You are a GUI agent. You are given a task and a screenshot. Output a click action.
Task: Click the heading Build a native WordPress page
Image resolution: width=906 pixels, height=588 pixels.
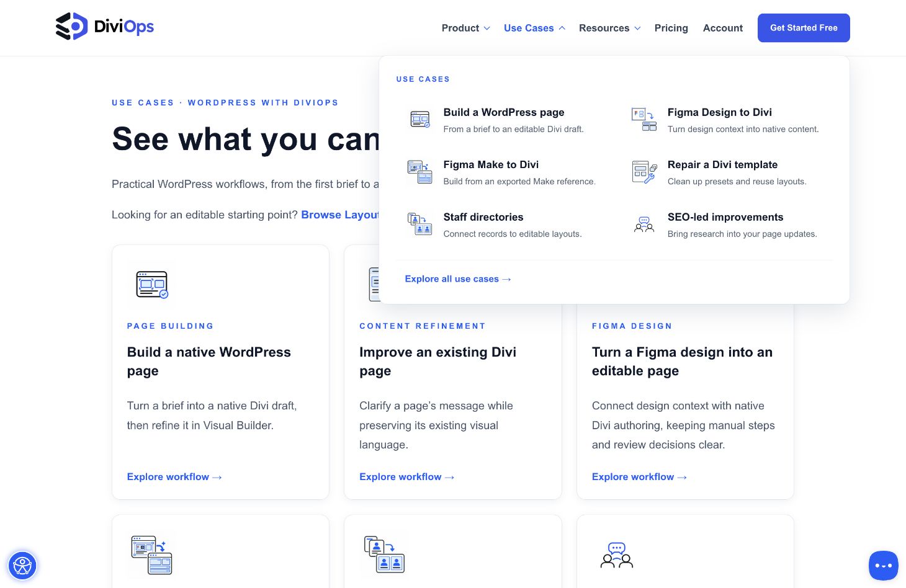[x=209, y=362]
